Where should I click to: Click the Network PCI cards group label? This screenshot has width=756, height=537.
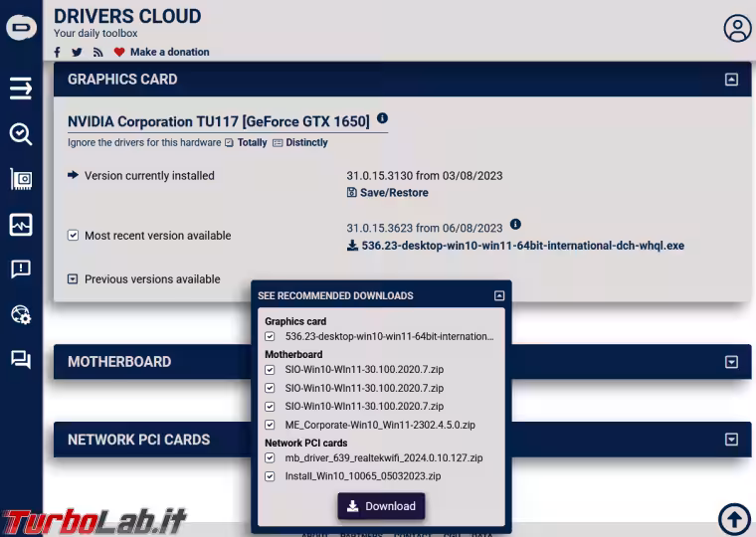[x=306, y=443]
